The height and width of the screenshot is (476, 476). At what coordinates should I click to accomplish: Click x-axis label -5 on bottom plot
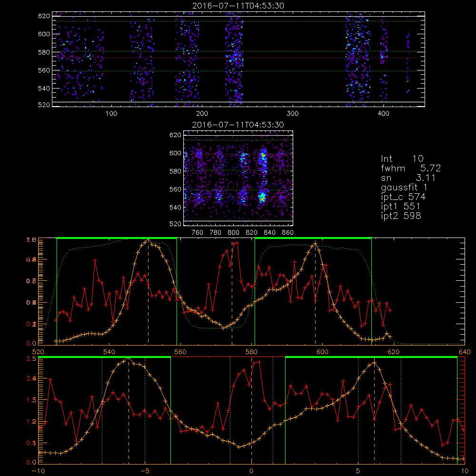pos(145,471)
